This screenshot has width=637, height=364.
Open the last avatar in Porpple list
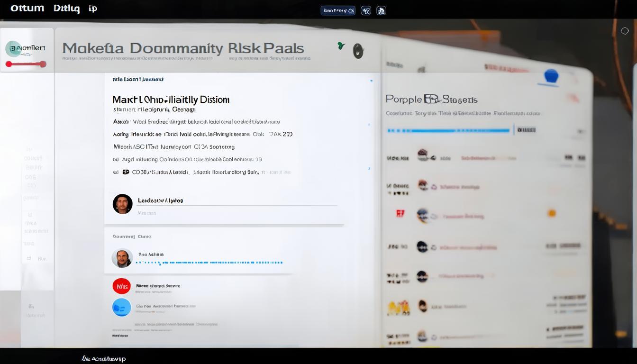422,336
